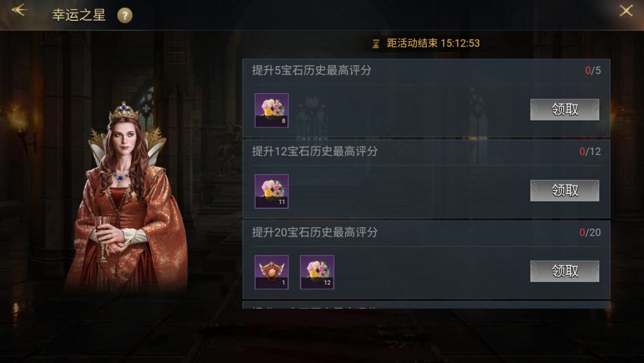Tap the flower bouquet reward with quantity 11
644x363 pixels.
pyautogui.click(x=271, y=191)
